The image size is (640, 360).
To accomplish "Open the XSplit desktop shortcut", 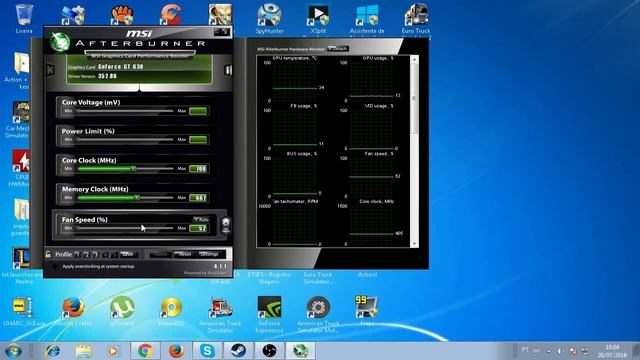I will [318, 18].
